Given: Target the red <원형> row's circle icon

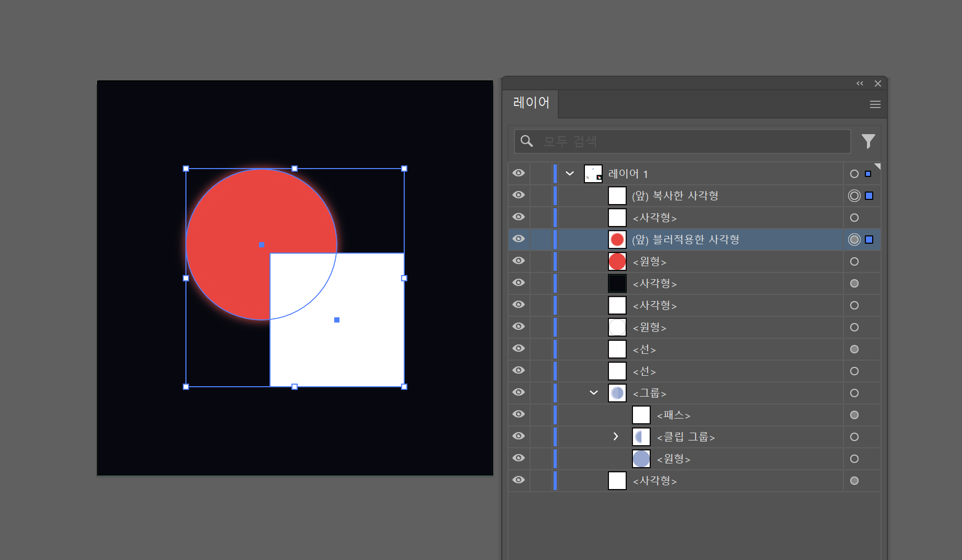Looking at the screenshot, I should tap(854, 261).
